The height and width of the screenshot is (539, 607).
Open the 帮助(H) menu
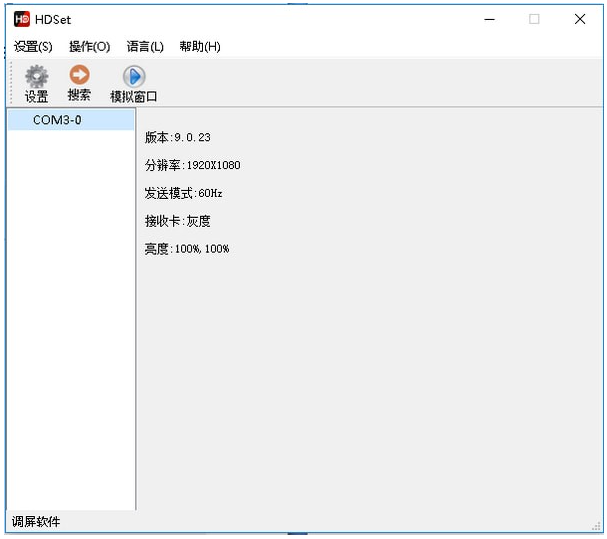pos(200,46)
